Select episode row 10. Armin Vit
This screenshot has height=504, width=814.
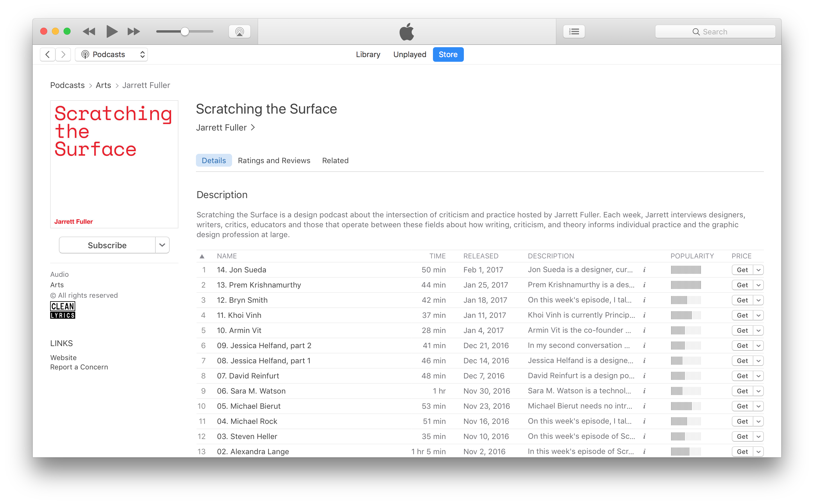pos(480,330)
